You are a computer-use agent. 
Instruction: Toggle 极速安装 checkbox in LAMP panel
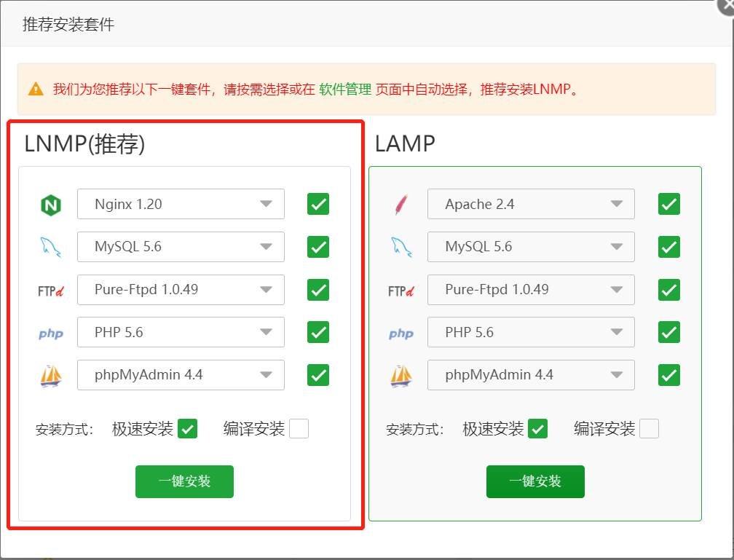(x=538, y=428)
